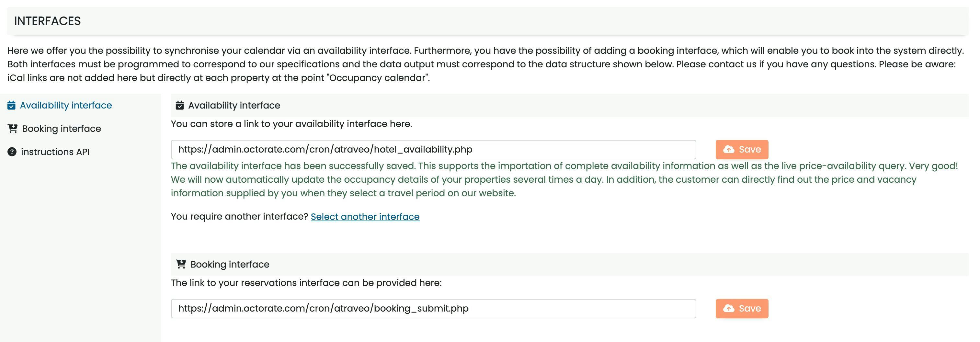Image resolution: width=980 pixels, height=342 pixels.
Task: Click the Availability interface section header title
Action: (234, 105)
